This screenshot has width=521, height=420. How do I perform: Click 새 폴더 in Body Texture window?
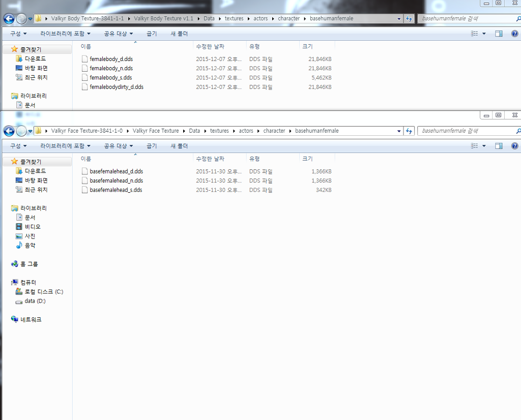[x=179, y=34]
